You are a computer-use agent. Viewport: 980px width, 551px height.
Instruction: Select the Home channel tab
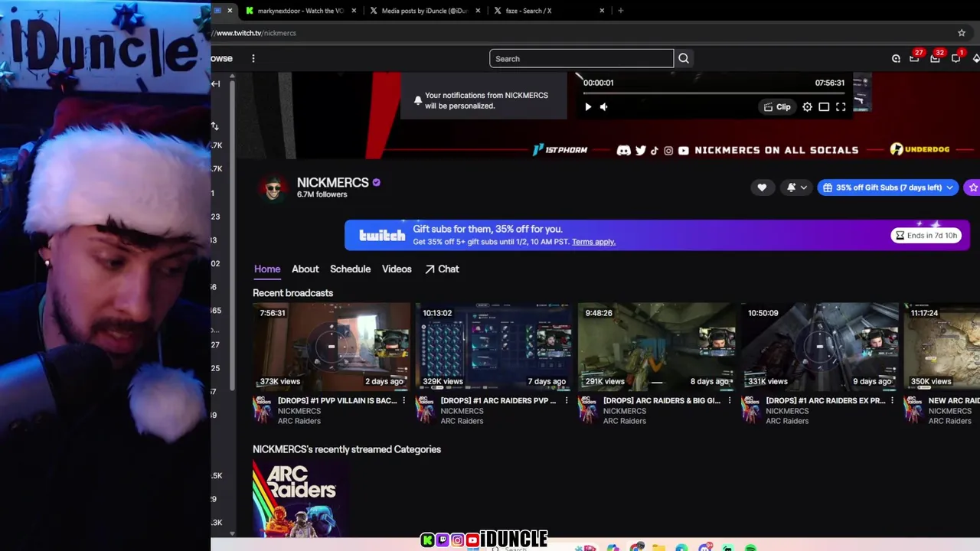[267, 269]
